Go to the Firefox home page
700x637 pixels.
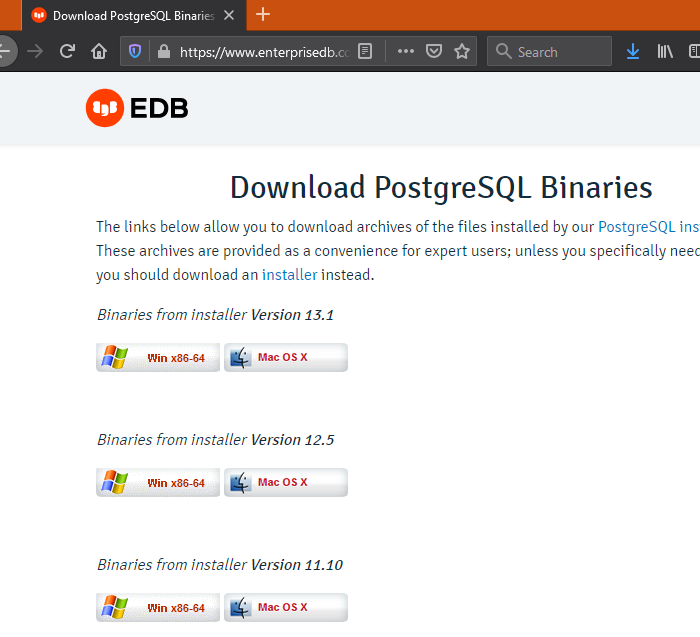[x=98, y=51]
